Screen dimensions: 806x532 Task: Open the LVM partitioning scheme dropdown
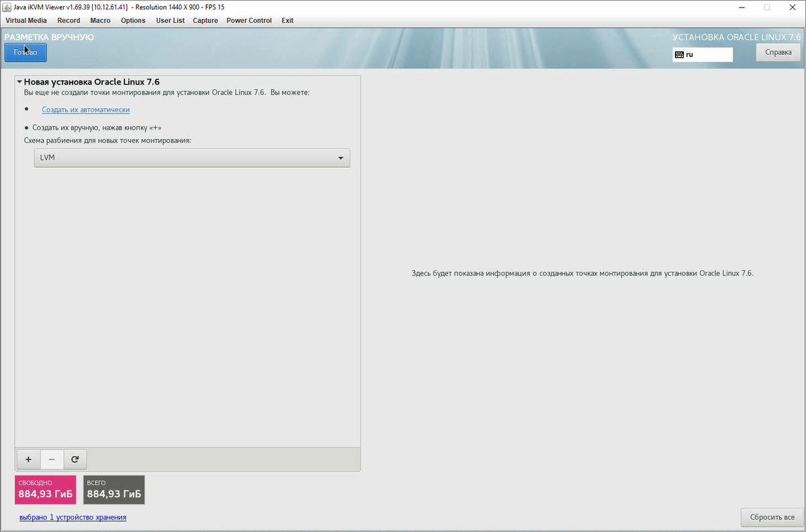192,158
